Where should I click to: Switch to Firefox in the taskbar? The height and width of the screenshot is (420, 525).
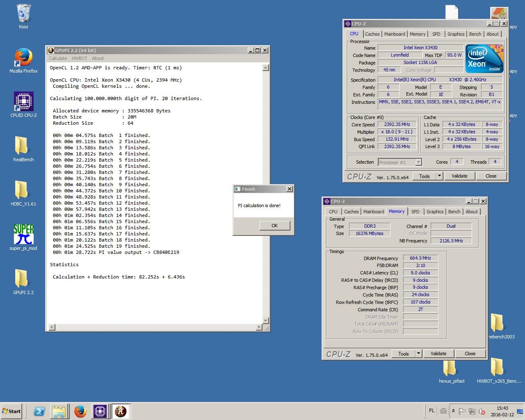click(80, 411)
